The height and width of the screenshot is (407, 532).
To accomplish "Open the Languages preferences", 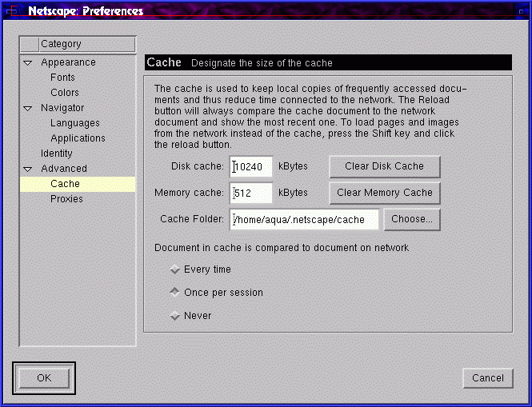I will [x=75, y=123].
